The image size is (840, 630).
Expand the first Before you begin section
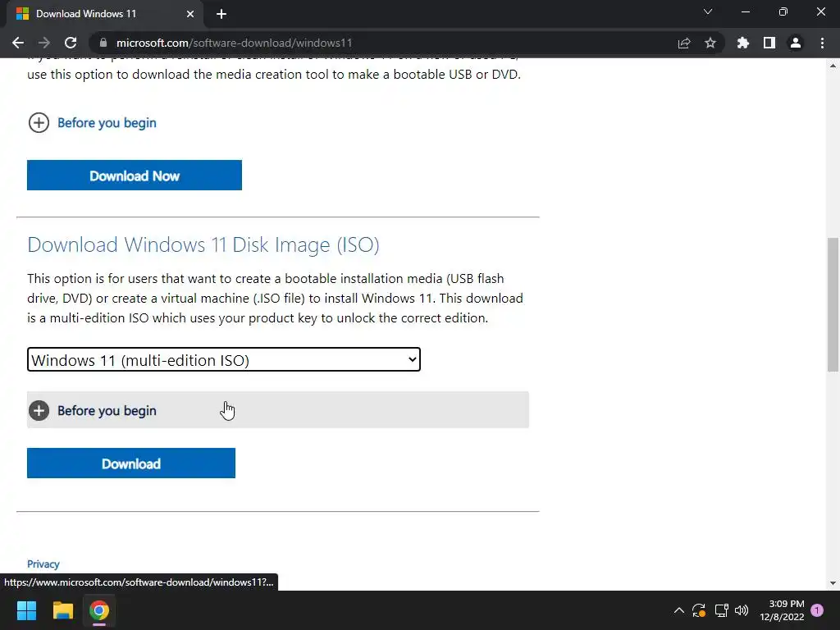(92, 123)
